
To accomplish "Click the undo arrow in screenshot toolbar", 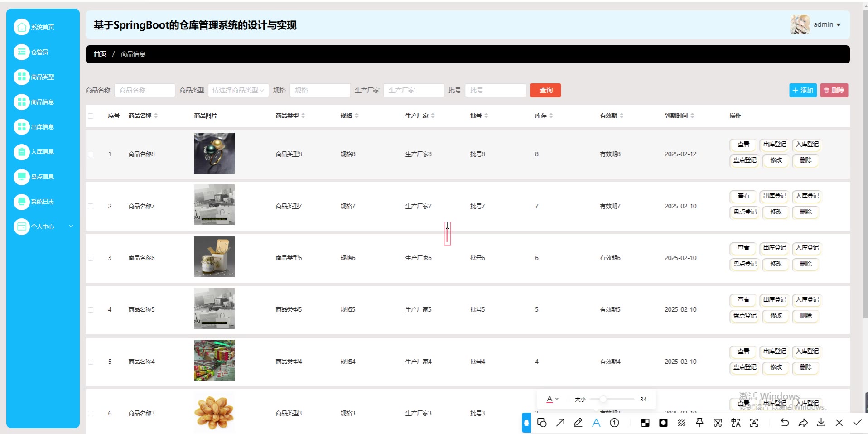I will (785, 423).
